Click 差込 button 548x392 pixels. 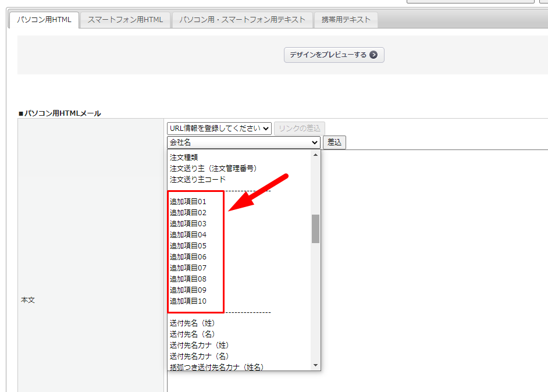[335, 142]
